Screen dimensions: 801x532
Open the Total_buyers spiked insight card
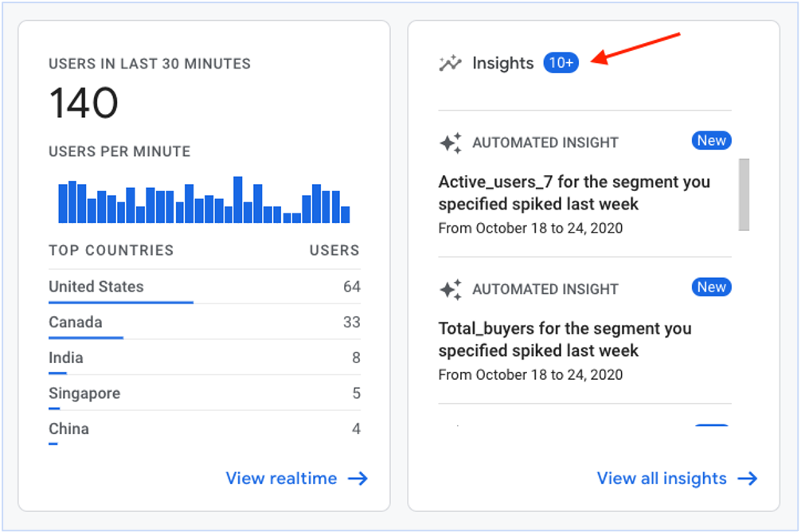(565, 340)
